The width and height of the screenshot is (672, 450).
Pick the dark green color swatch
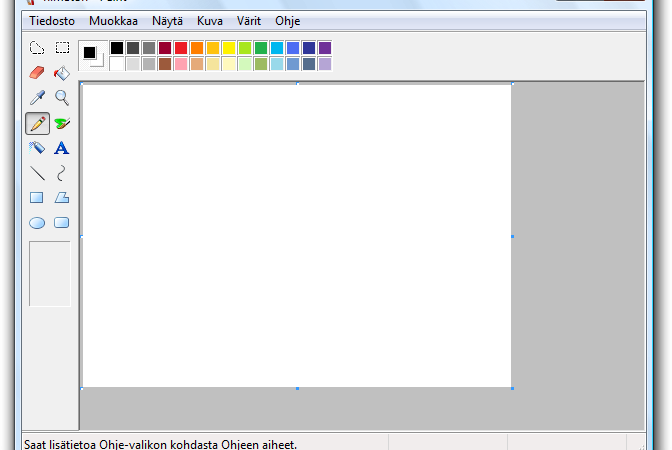point(261,48)
